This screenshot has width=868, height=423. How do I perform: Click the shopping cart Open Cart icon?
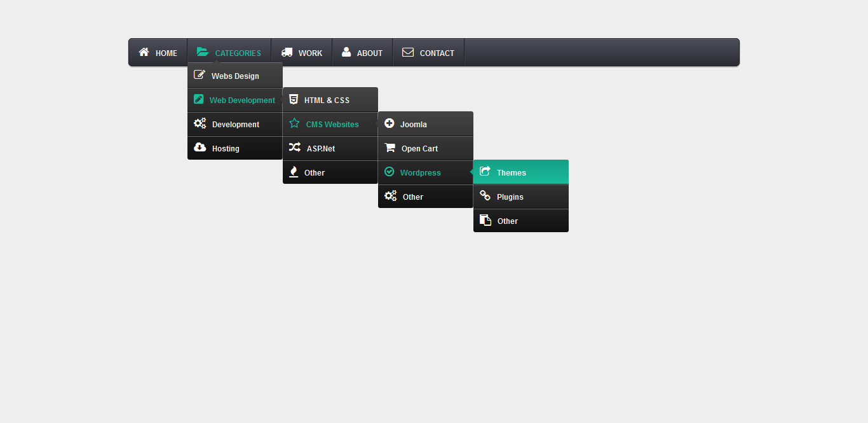390,148
